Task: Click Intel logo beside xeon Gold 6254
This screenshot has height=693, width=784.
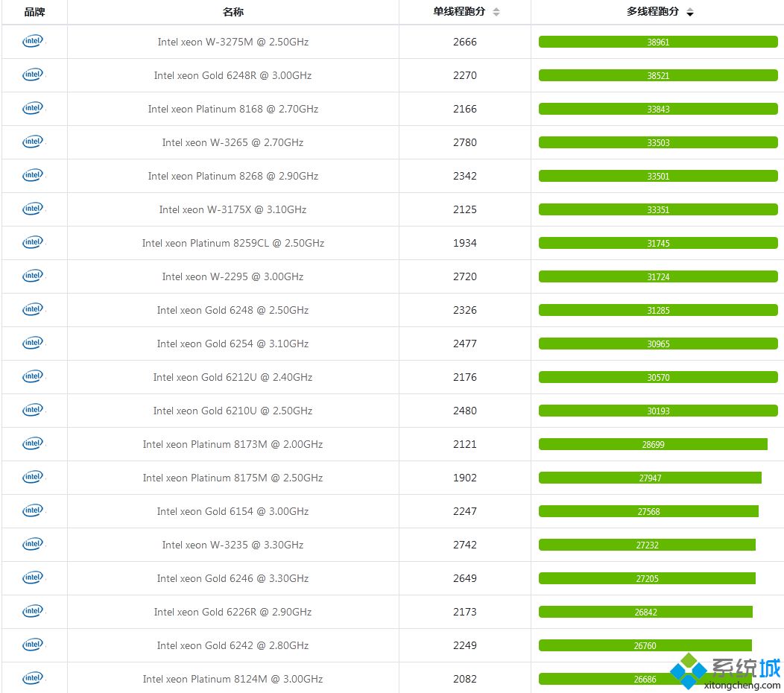Action: tap(33, 343)
